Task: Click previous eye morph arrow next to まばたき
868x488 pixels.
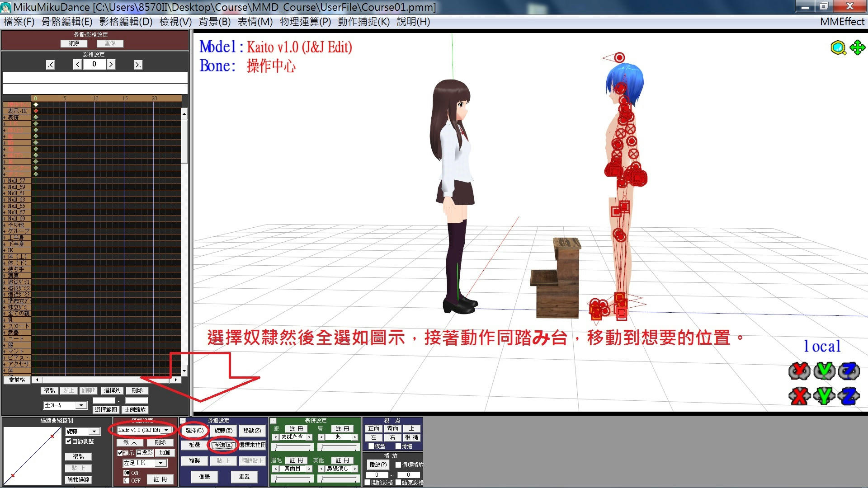Action: [x=276, y=437]
